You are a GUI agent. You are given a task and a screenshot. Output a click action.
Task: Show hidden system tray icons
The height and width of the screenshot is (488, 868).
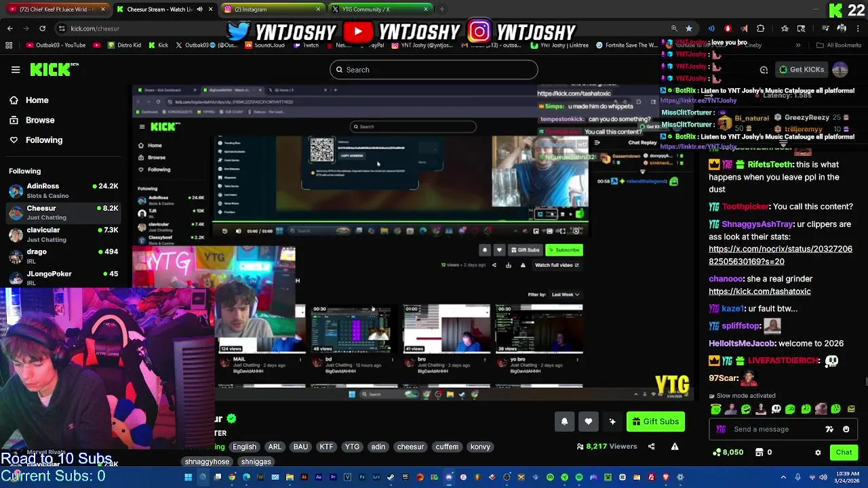[783, 477]
